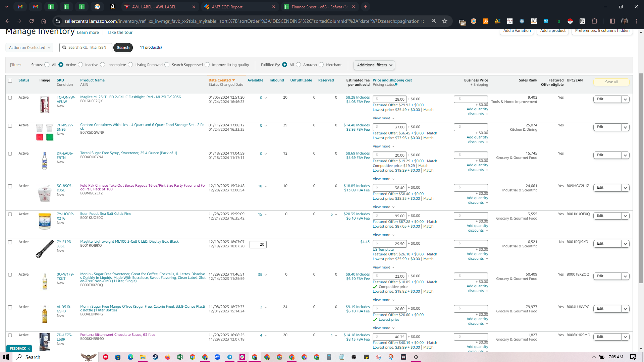
Task: Open Edit dropdown arrow for Maglite ML25LT row
Action: (626, 100)
